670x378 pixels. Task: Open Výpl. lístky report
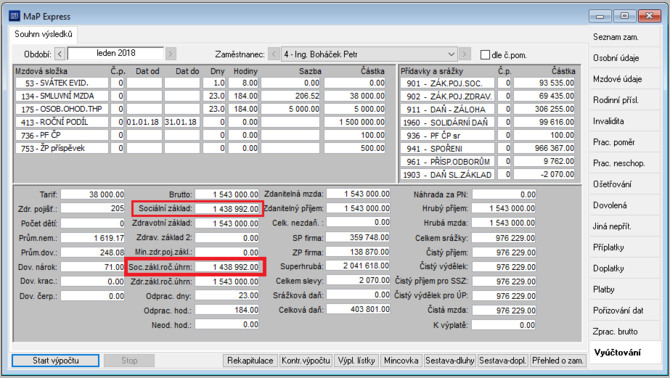(x=356, y=360)
